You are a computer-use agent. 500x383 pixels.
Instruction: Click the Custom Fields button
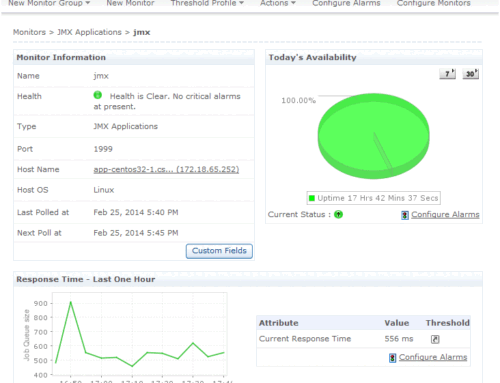coord(219,251)
